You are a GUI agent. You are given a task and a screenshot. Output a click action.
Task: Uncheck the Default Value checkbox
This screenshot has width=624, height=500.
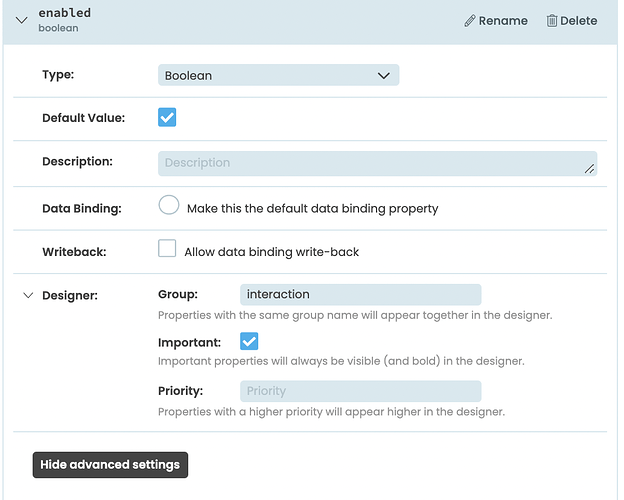tap(167, 117)
